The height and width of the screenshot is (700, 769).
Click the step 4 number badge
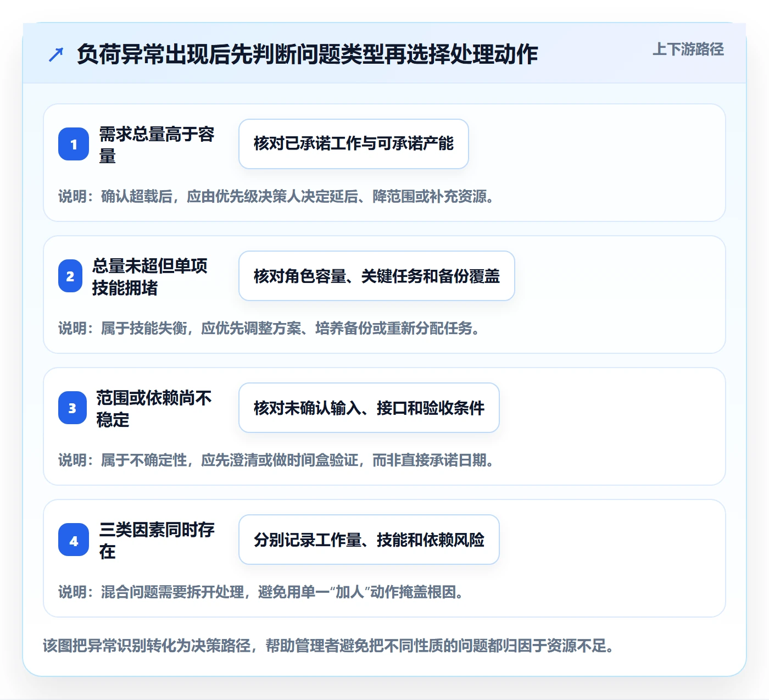tap(74, 540)
